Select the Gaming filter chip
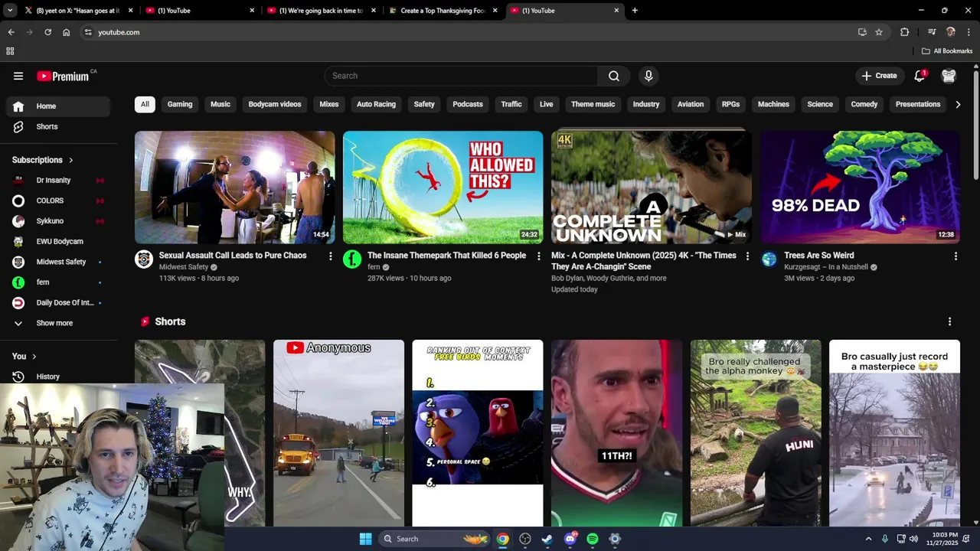 coord(180,104)
